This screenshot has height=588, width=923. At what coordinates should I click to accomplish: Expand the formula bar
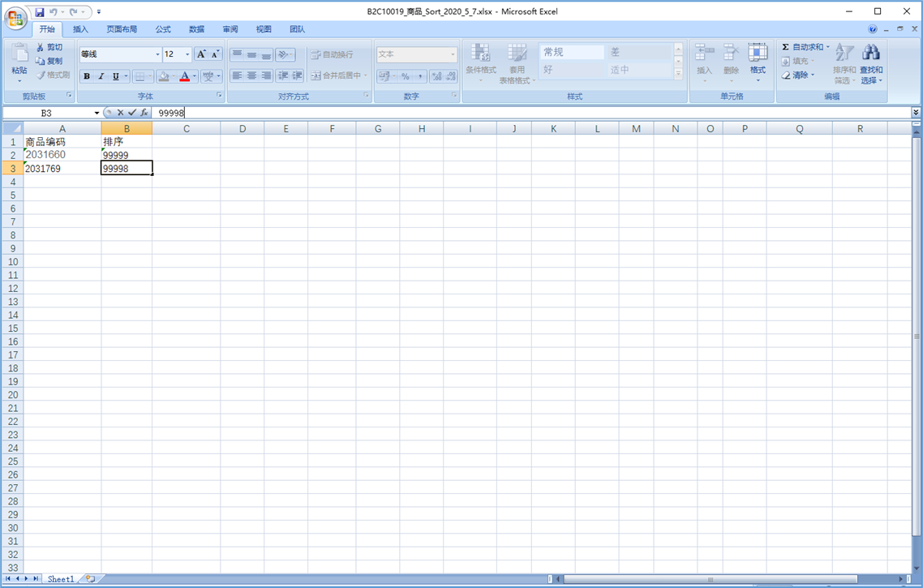pyautogui.click(x=916, y=113)
